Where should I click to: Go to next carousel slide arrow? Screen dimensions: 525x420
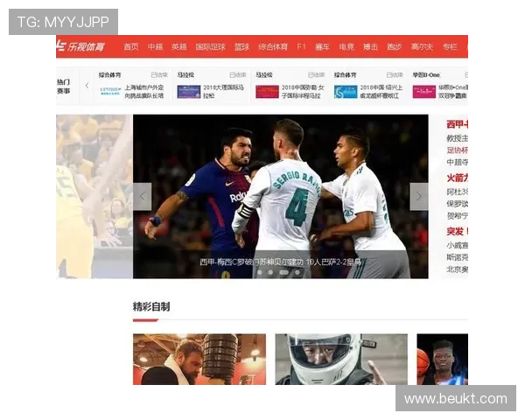coord(419,197)
